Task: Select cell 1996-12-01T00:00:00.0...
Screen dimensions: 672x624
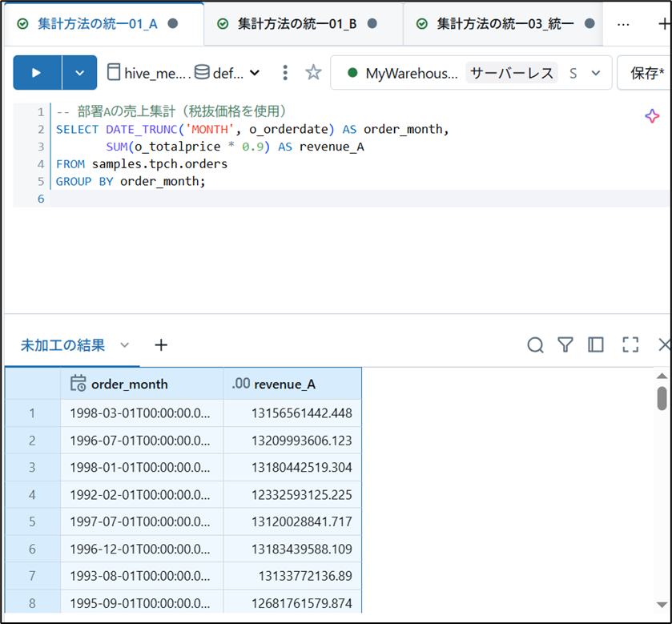Action: click(142, 549)
